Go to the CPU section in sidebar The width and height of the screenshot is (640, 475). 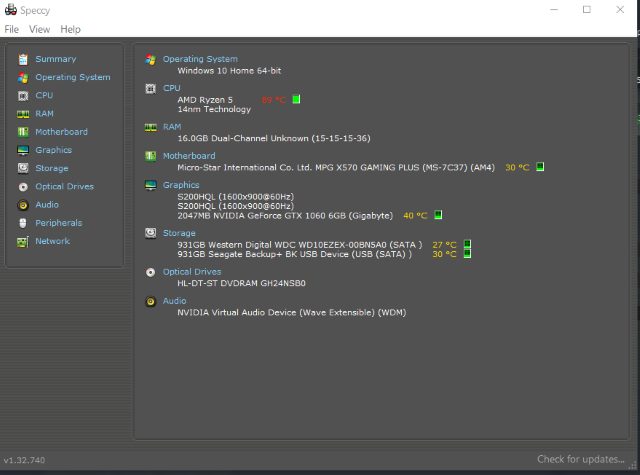coord(44,95)
